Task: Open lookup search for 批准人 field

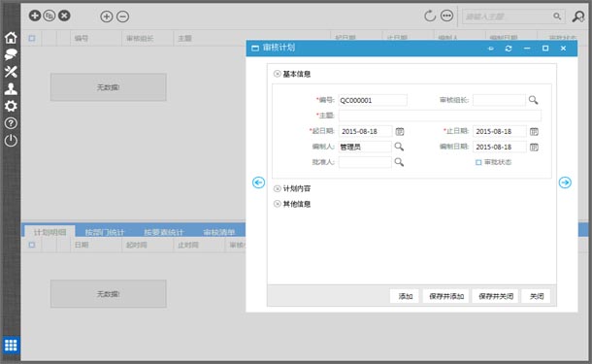Action: pos(399,162)
